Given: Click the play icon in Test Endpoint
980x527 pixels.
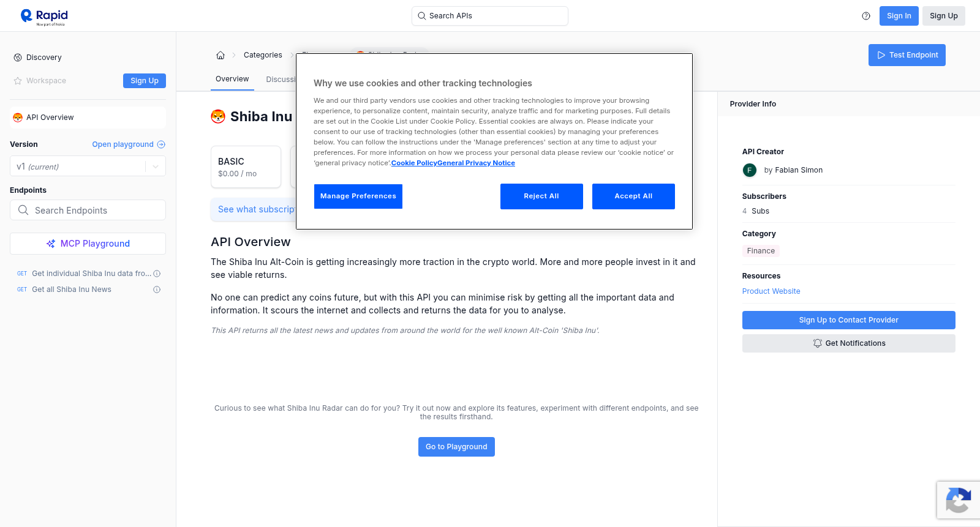Looking at the screenshot, I should (x=881, y=55).
